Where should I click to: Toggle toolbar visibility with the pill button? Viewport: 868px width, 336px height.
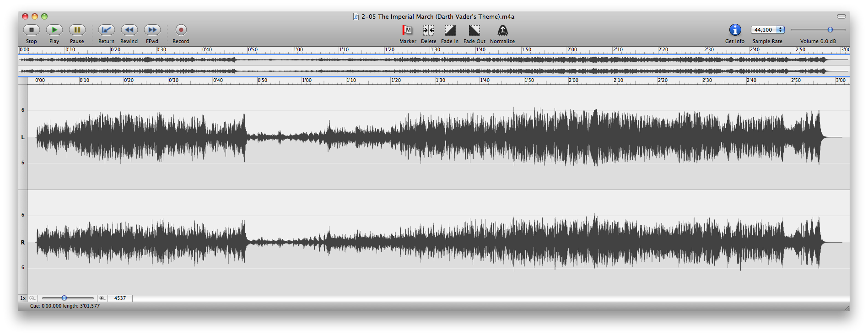pos(841,16)
